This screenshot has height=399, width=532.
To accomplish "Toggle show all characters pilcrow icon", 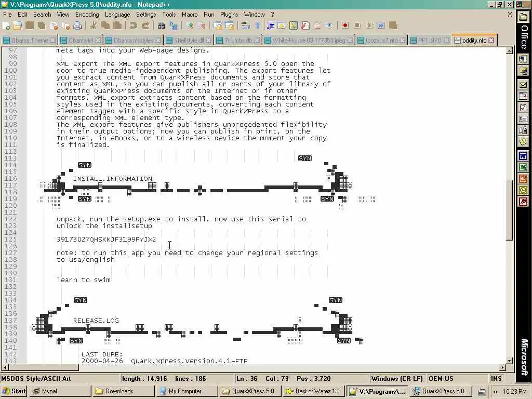I will pyautogui.click(x=257, y=26).
